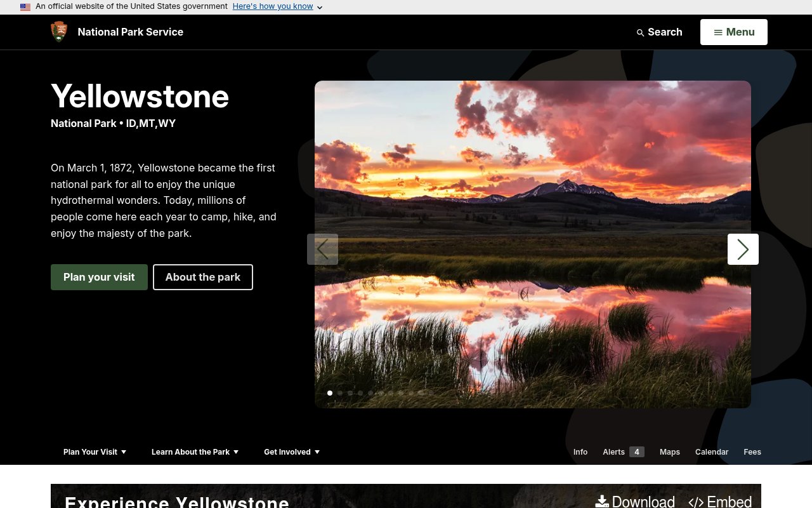Click the National Park Service title link
812x508 pixels.
pyautogui.click(x=131, y=32)
